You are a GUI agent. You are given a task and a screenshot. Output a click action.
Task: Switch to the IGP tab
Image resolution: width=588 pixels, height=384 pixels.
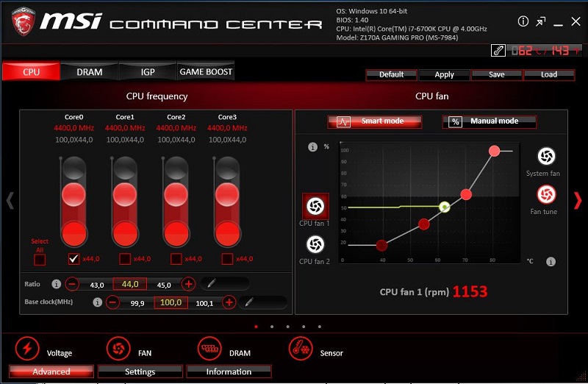point(148,71)
